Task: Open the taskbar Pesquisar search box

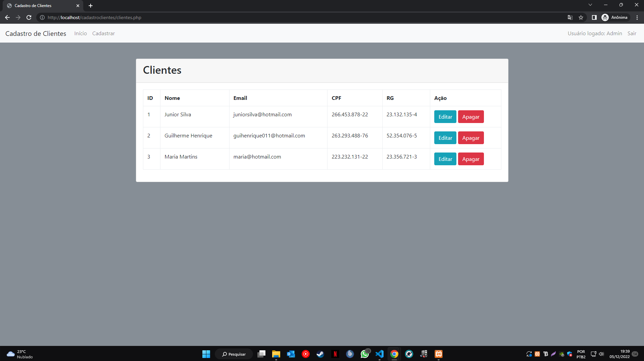Action: click(234, 354)
